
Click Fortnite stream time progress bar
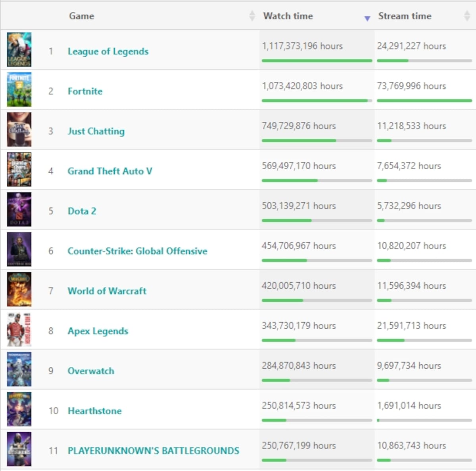[x=424, y=101]
